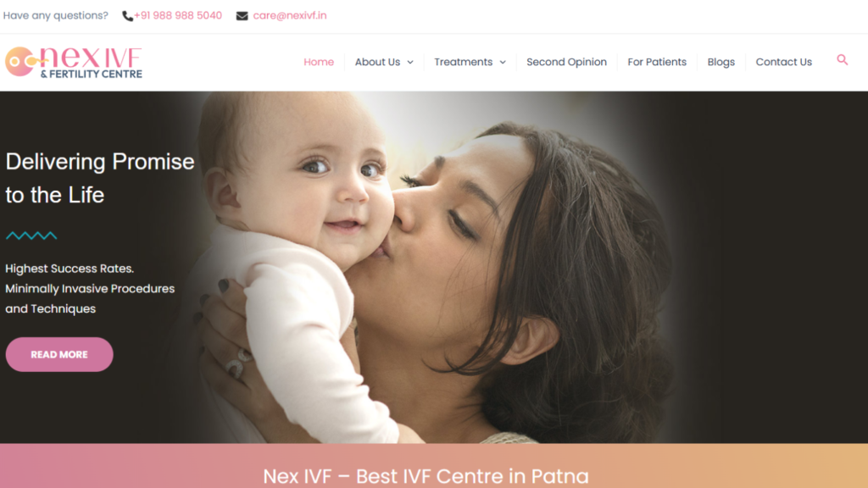Click the Nex IVF Best IVF Centre heading
The width and height of the screenshot is (868, 488).
click(x=426, y=476)
